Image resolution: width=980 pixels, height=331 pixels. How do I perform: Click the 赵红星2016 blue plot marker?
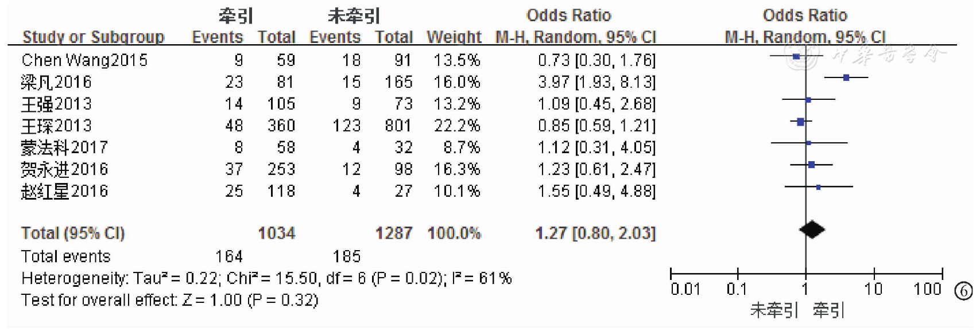818,187
